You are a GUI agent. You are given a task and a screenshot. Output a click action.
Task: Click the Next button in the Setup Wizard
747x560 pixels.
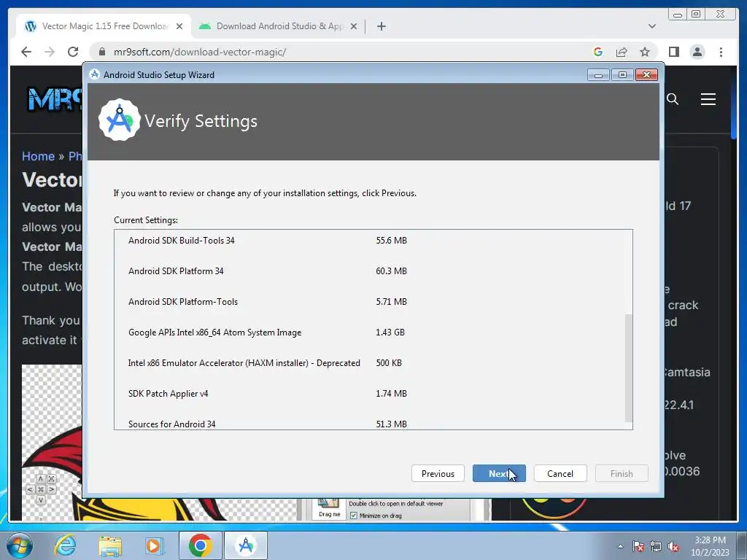[x=499, y=473]
